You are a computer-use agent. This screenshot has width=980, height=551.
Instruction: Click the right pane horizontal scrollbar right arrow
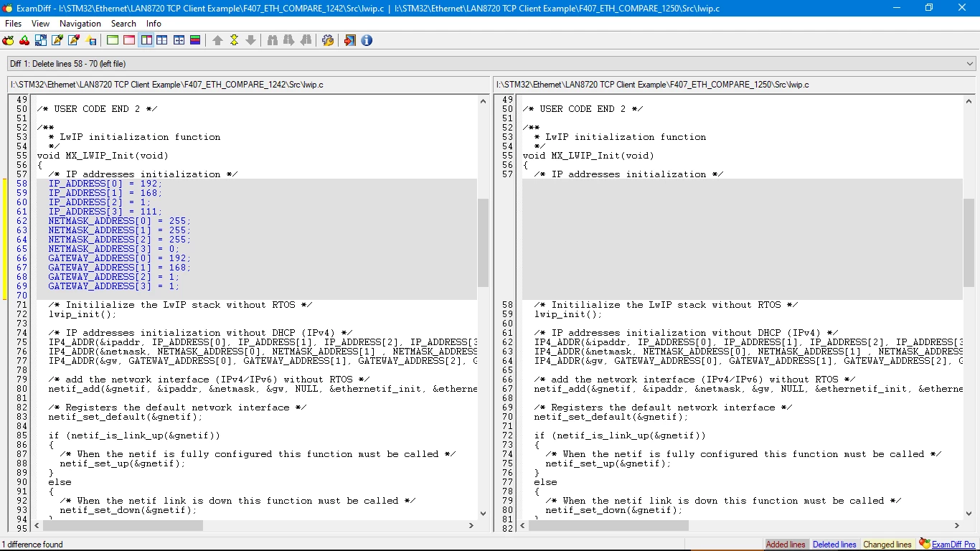957,525
